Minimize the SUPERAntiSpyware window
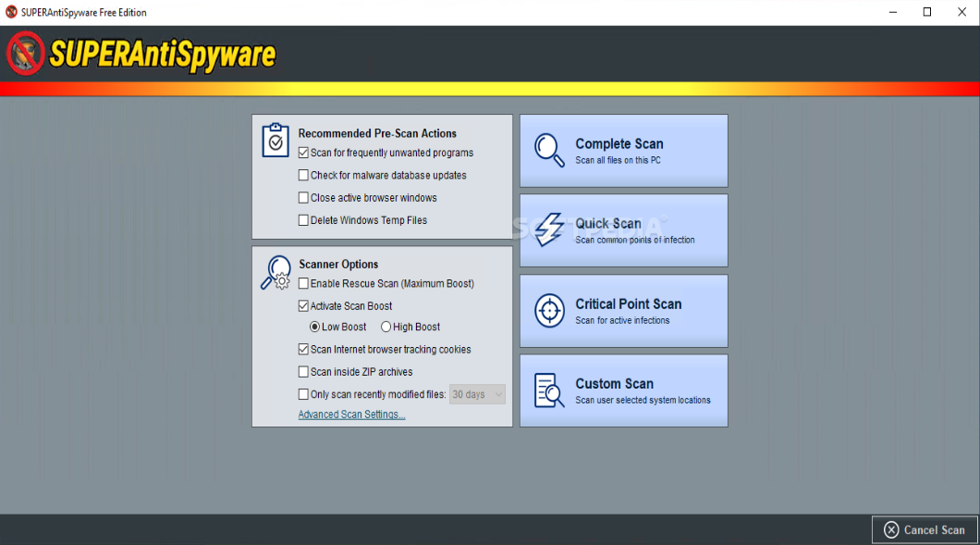Image resolution: width=980 pixels, height=545 pixels. pyautogui.click(x=893, y=13)
